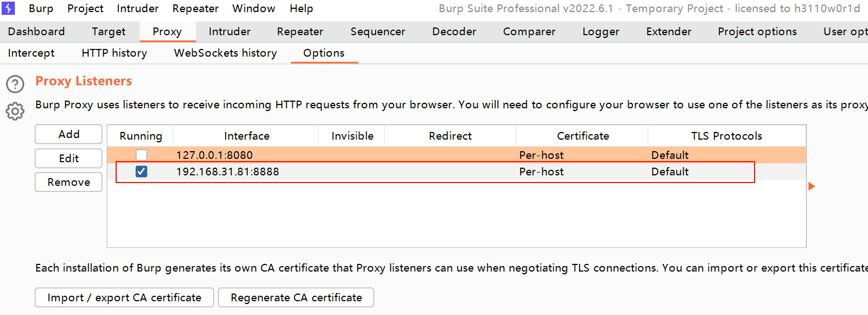The height and width of the screenshot is (315, 868).
Task: Sort by the Redirect column header
Action: coord(450,136)
